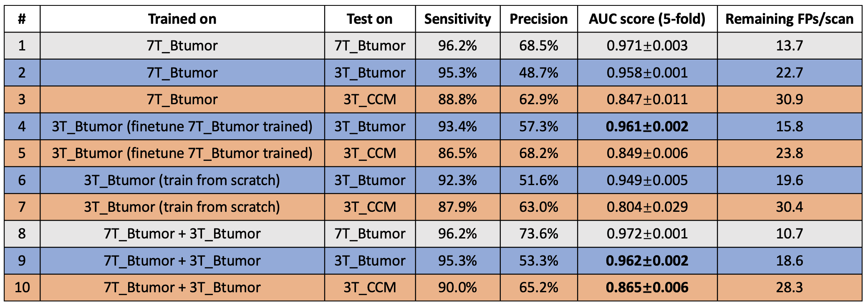This screenshot has height=306, width=868.
Task: Click the 'Trained on' column header
Action: pos(182,19)
